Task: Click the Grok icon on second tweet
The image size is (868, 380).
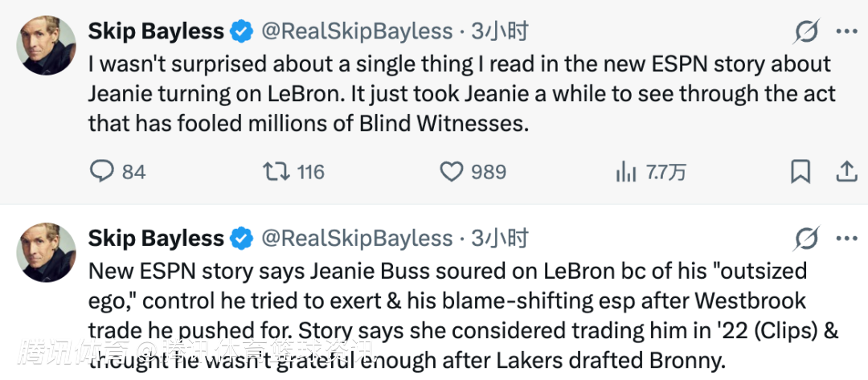Action: click(x=805, y=239)
